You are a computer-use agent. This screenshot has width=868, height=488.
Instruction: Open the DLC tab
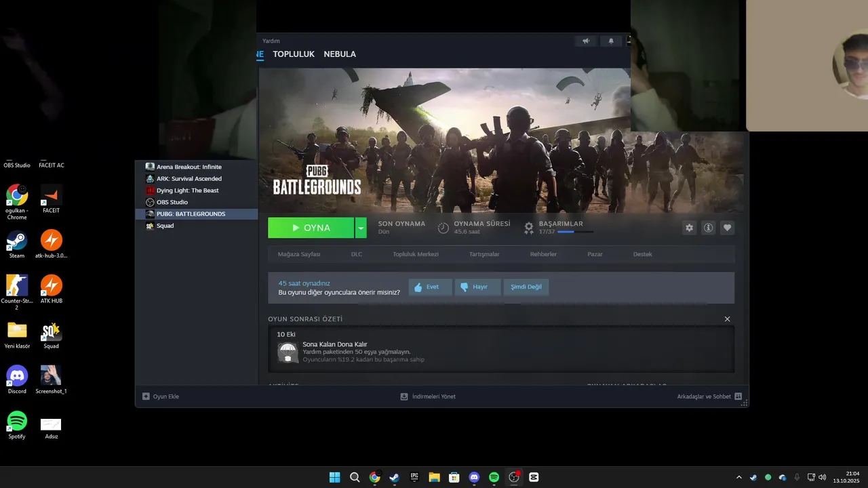[357, 254]
